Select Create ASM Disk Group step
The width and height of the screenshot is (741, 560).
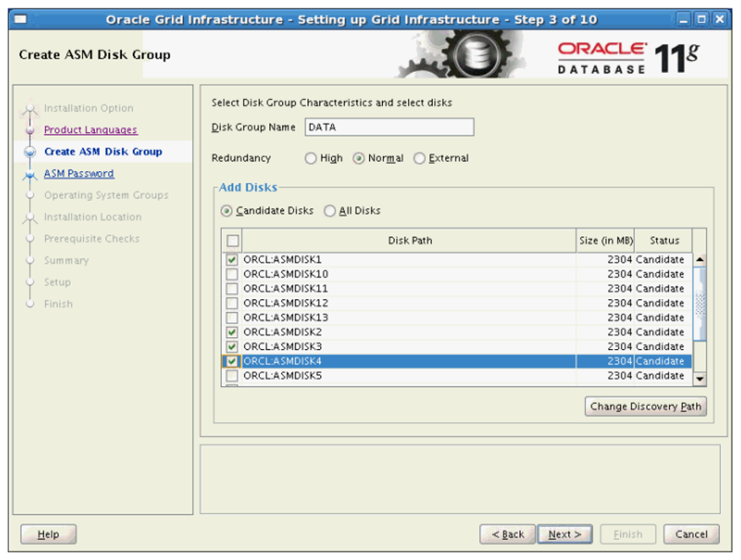coord(103,152)
